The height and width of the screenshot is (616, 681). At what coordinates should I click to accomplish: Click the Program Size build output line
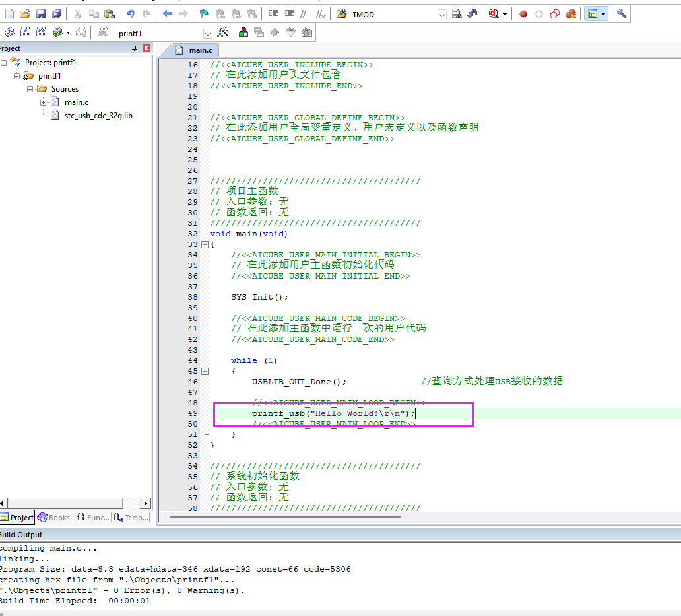[175, 570]
